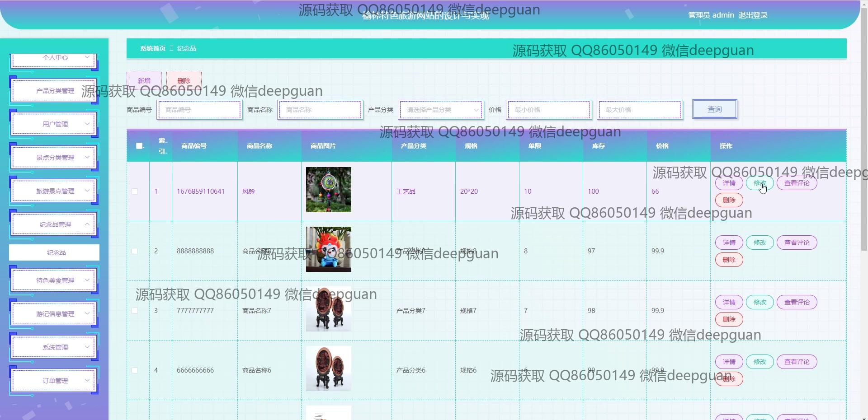Focus the 商品编号 search field

click(199, 110)
